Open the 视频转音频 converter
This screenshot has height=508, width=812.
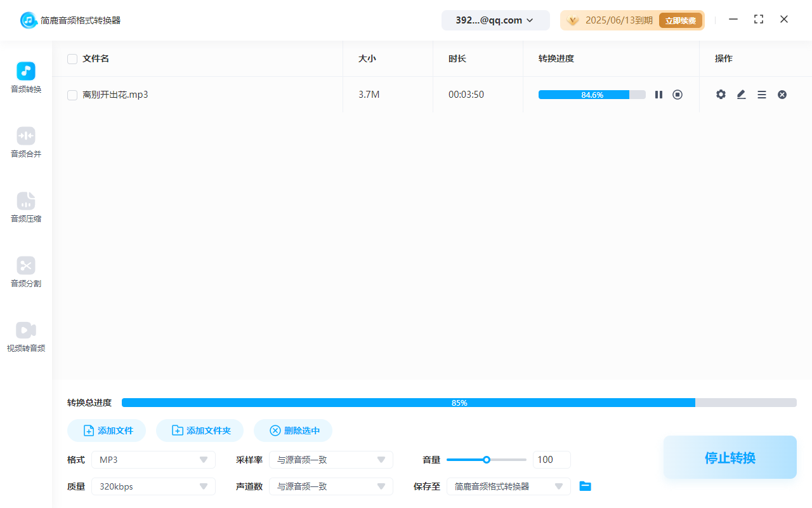click(x=25, y=335)
